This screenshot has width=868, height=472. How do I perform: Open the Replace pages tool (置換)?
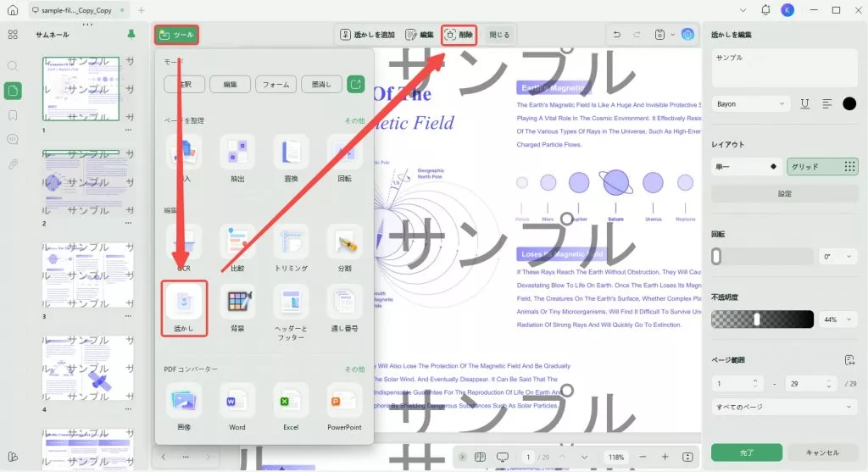tap(291, 158)
